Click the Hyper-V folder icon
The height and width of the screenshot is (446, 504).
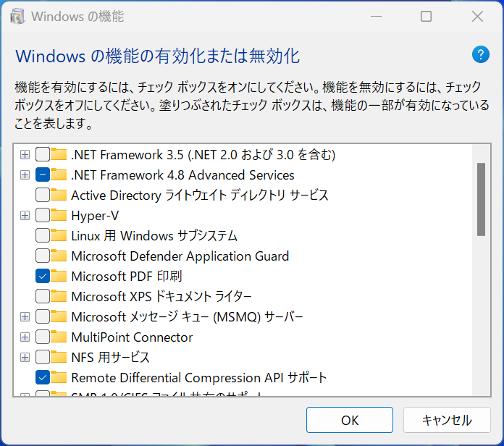click(59, 216)
